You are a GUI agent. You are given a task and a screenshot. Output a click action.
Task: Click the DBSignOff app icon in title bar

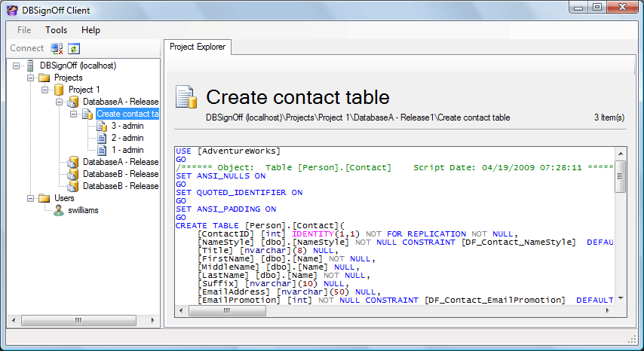click(x=12, y=11)
